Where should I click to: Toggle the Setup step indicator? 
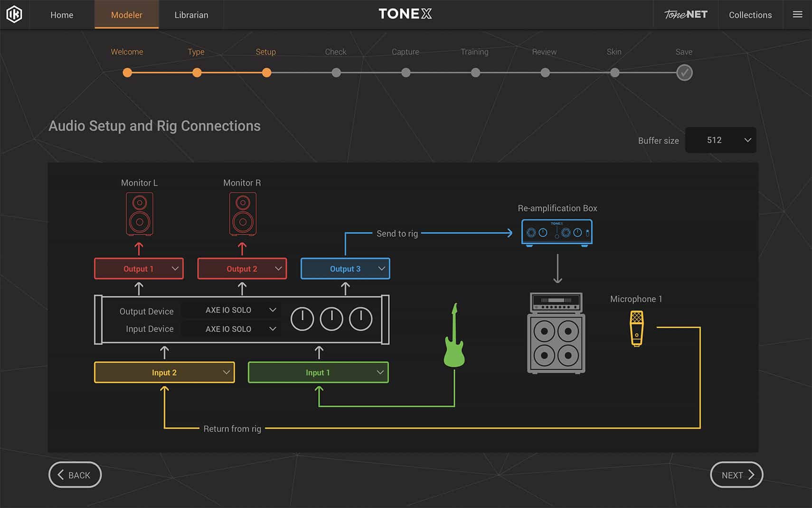[x=266, y=72]
